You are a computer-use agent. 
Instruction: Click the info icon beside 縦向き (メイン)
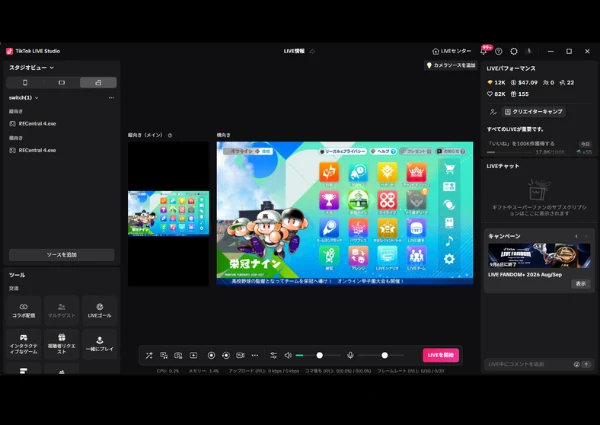coord(170,135)
